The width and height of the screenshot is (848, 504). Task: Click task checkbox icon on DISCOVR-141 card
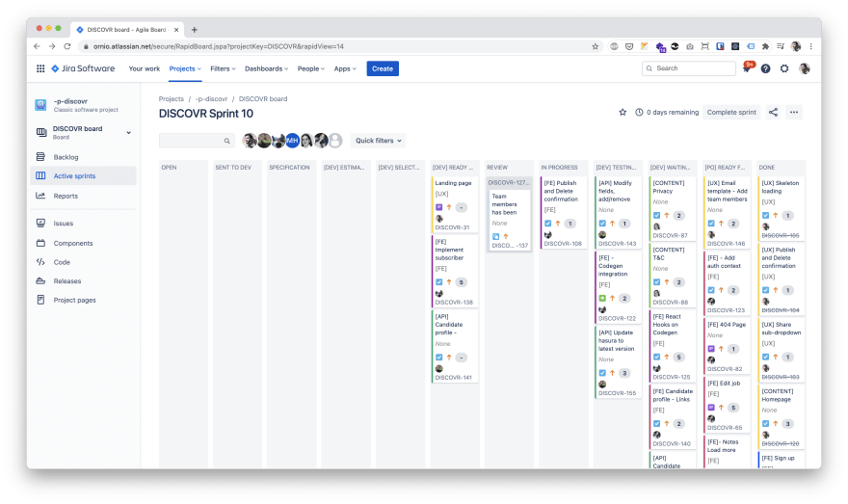click(439, 358)
